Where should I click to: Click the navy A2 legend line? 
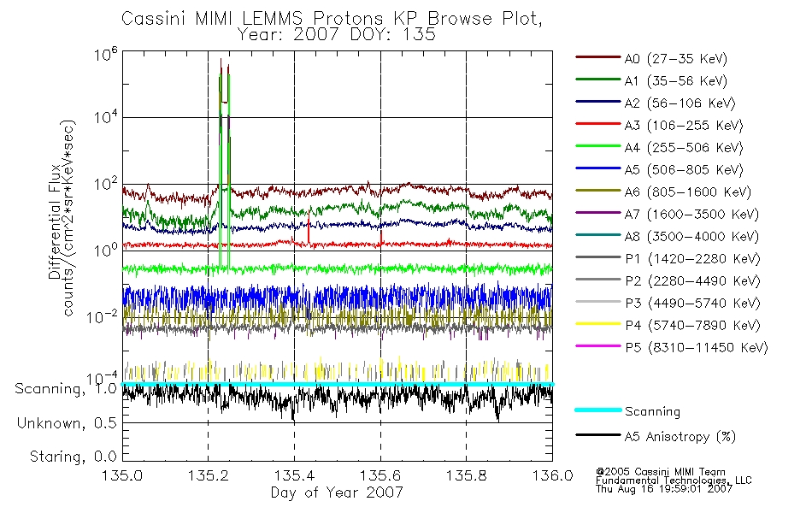coord(597,102)
